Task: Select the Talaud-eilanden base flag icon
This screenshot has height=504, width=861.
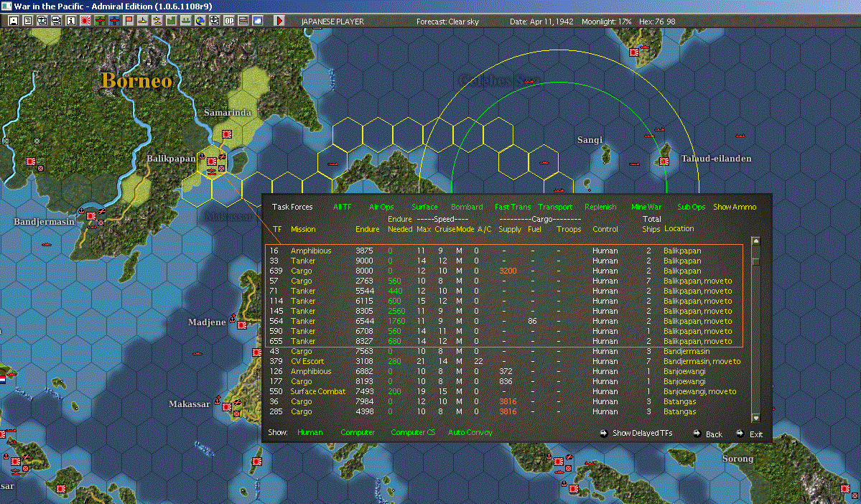Action: (x=664, y=162)
